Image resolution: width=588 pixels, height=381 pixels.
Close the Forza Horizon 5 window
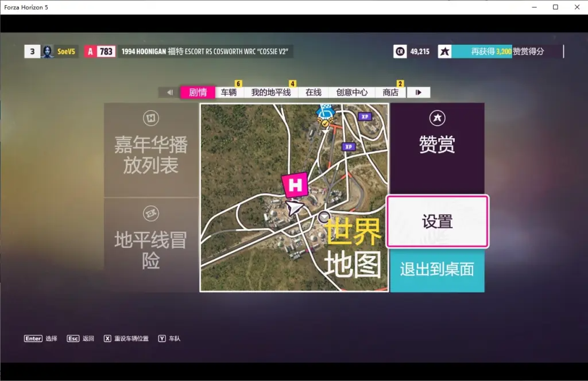(577, 7)
